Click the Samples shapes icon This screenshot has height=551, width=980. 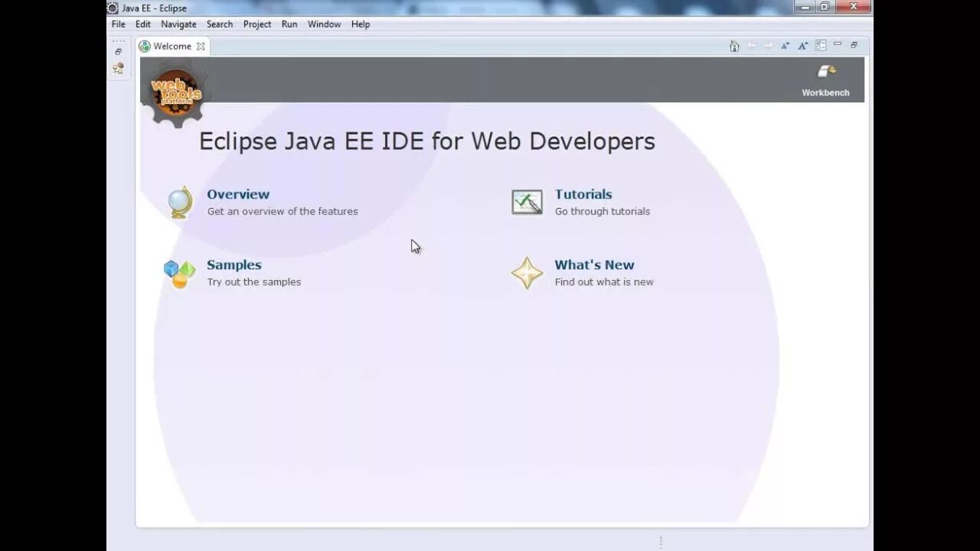tap(179, 273)
